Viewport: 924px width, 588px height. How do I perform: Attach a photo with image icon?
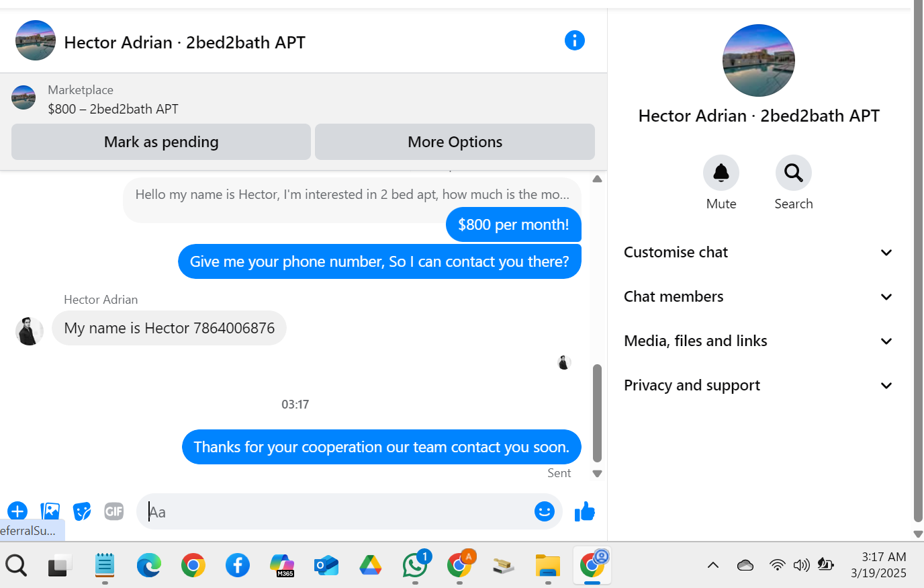[x=50, y=511]
